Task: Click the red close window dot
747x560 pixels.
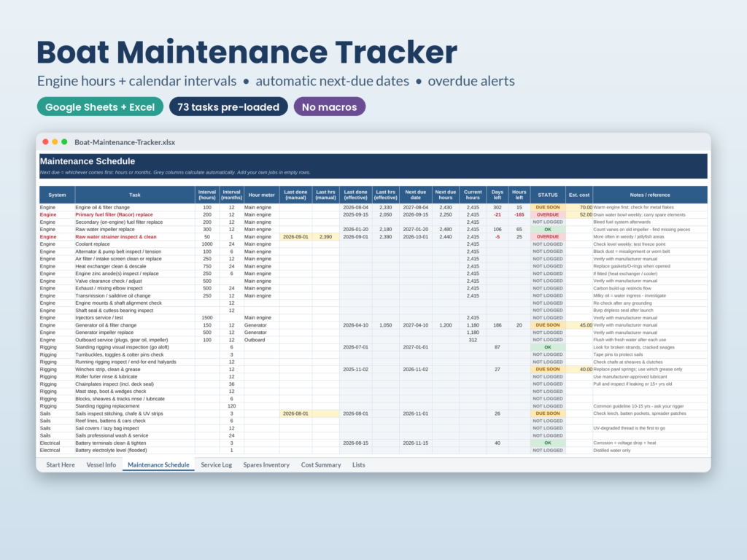Action: coord(45,142)
